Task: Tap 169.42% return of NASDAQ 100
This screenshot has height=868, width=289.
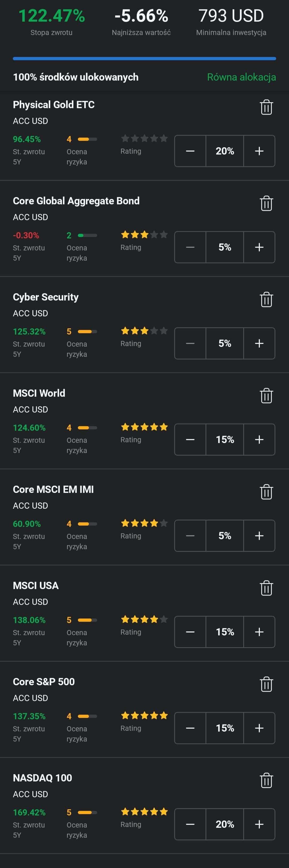Action: [29, 812]
